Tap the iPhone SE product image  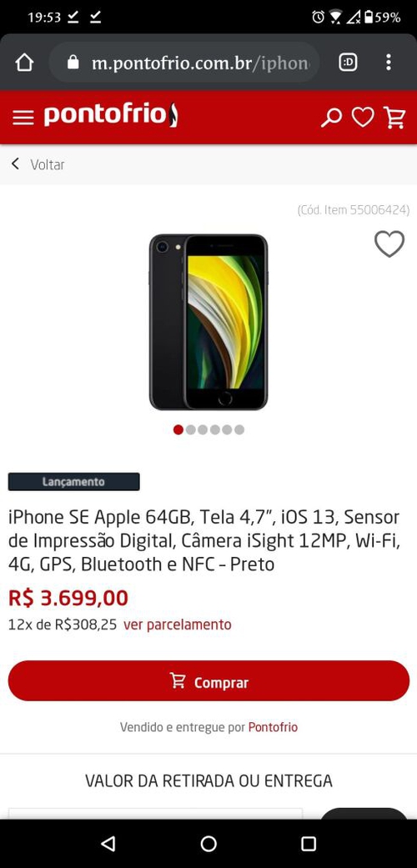208,322
